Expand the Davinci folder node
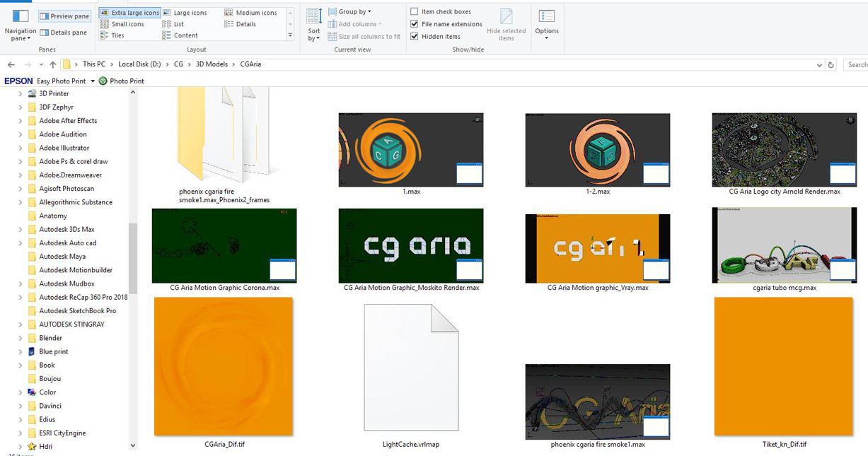 pyautogui.click(x=21, y=406)
